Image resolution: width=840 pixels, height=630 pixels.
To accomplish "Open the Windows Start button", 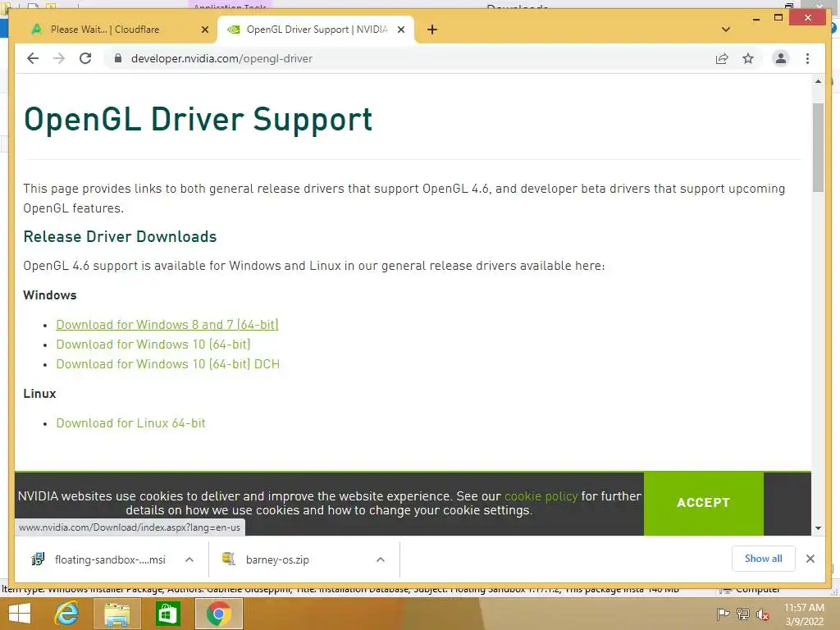I will pyautogui.click(x=20, y=614).
